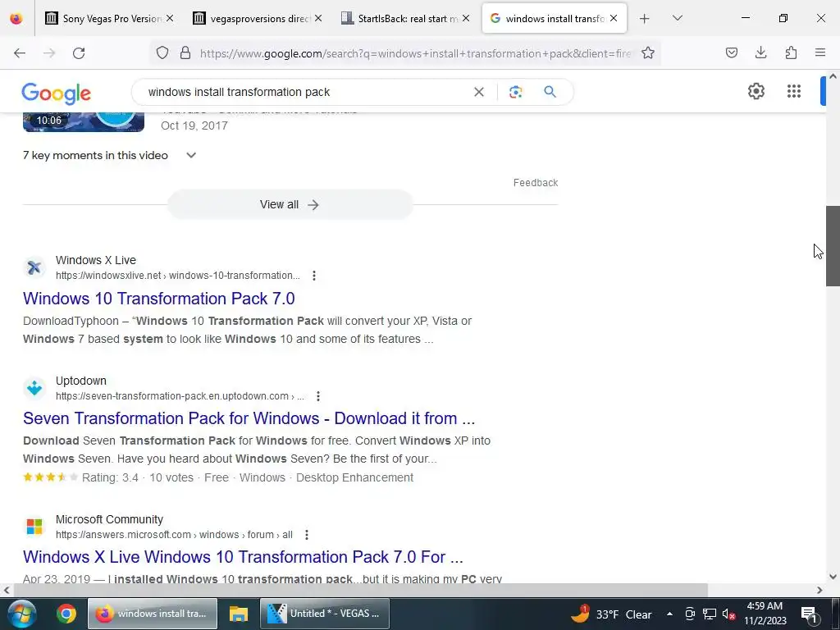Viewport: 840px width, 630px height.
Task: Switch to the Untitled VEGAS taskbar window
Action: point(325,614)
